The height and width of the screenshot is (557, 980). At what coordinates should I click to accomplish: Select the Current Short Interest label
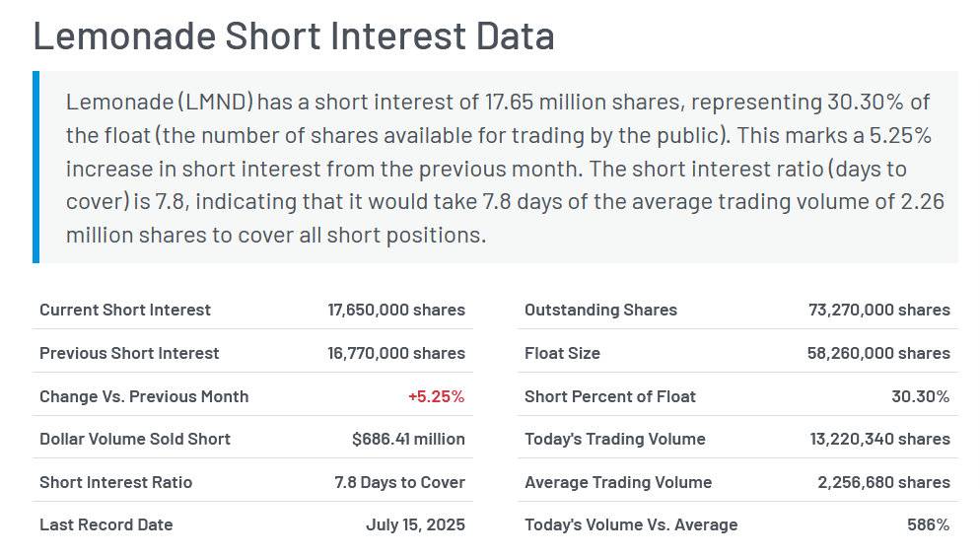[125, 310]
